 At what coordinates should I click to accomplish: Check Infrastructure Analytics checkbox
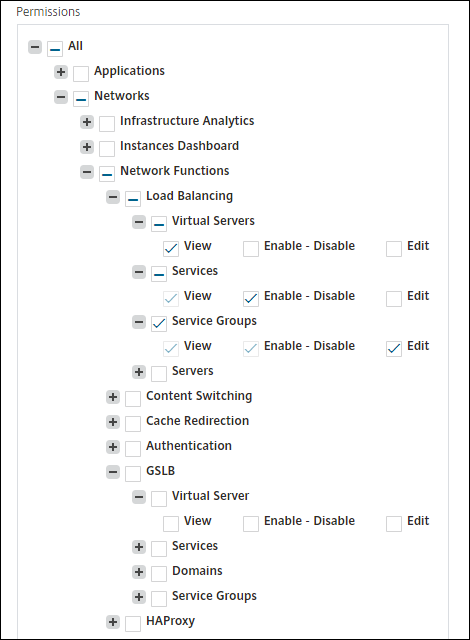coord(107,124)
